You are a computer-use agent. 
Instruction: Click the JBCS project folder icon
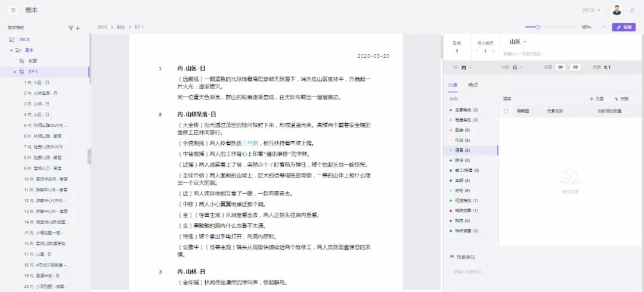tap(12, 39)
